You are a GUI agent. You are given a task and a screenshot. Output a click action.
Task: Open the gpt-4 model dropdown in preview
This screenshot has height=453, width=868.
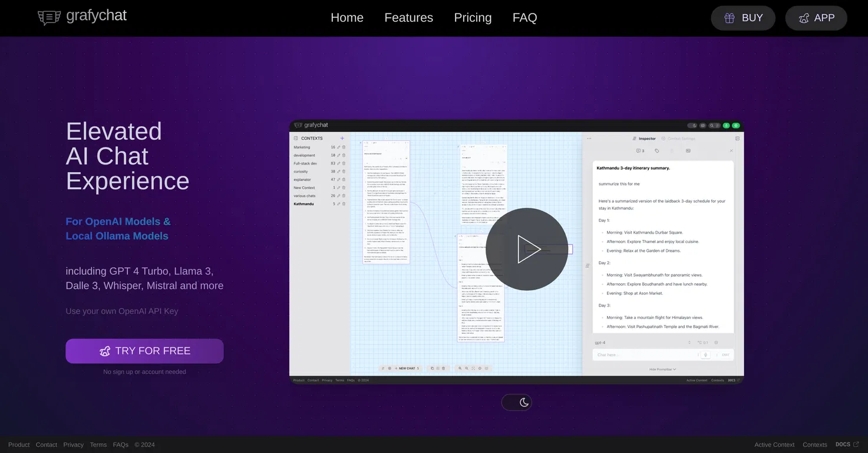(643, 343)
